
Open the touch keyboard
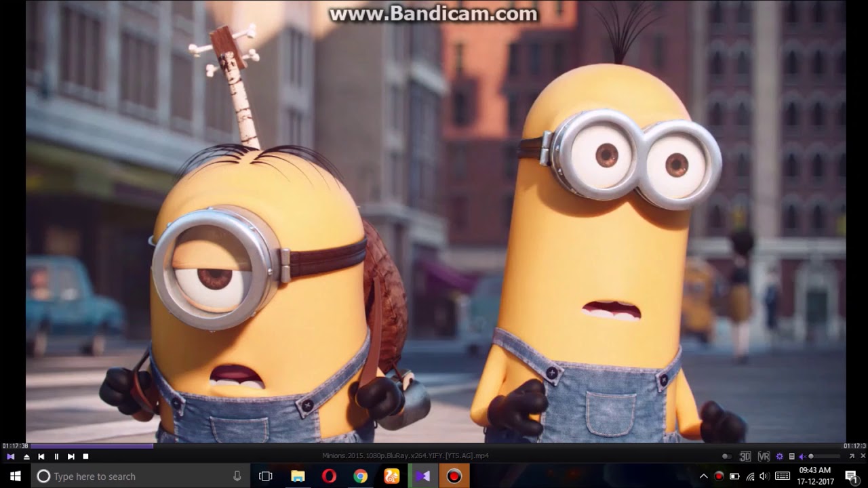pos(783,476)
